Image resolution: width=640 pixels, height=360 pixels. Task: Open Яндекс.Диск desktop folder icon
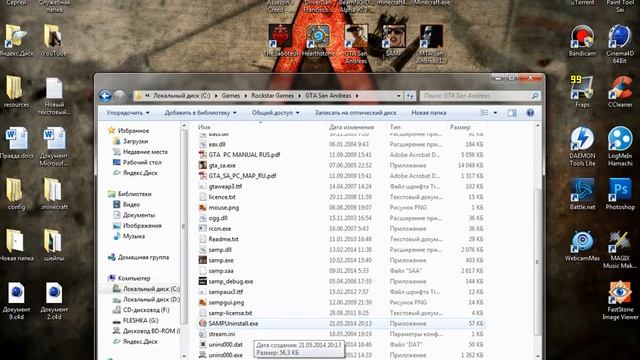click(16, 40)
